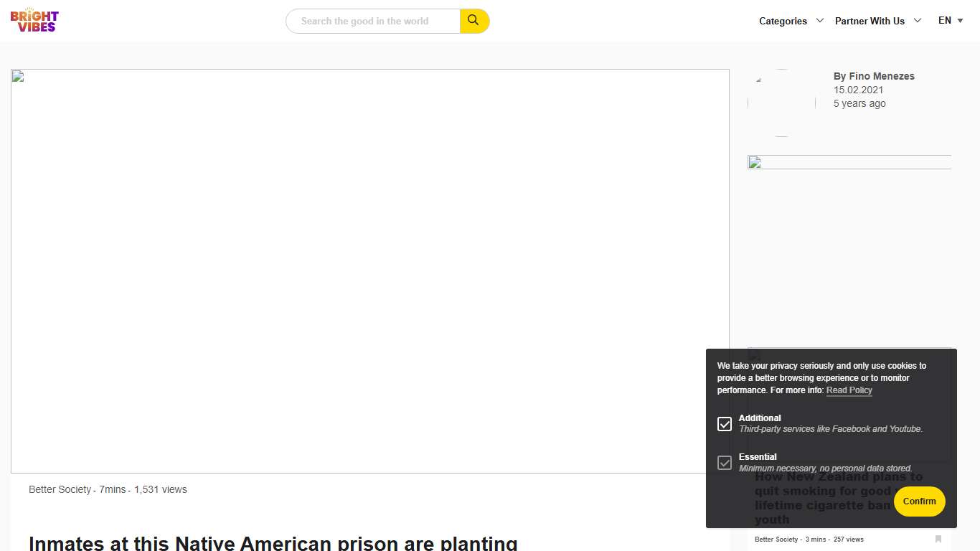Focus the 'Search the good in the world' field
Viewport: 980px width, 551px height.
click(x=373, y=21)
